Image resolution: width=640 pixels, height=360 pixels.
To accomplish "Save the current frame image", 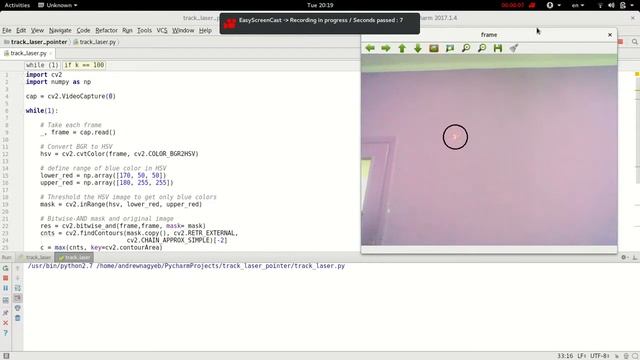I will pos(498,48).
